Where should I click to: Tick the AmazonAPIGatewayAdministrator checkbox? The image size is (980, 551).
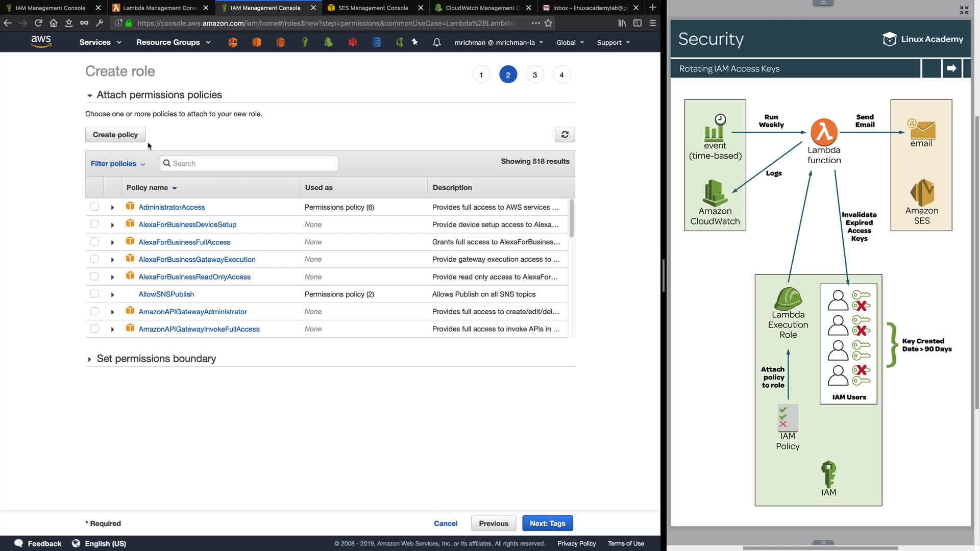pyautogui.click(x=94, y=311)
